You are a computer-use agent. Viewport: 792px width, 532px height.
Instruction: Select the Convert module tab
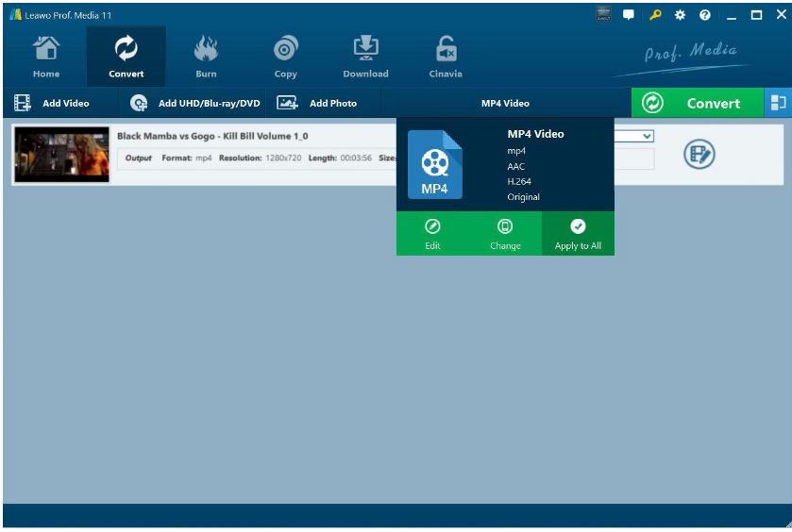pyautogui.click(x=126, y=57)
